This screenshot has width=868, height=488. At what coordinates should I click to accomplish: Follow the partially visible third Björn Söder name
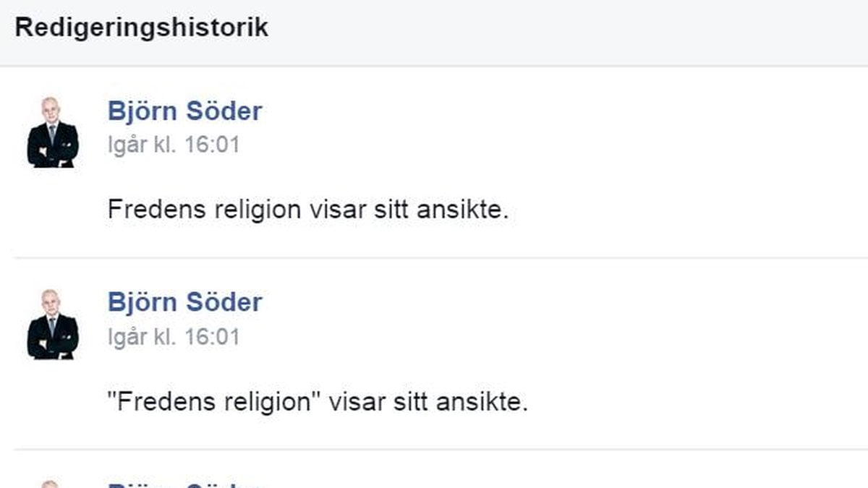pos(184,484)
